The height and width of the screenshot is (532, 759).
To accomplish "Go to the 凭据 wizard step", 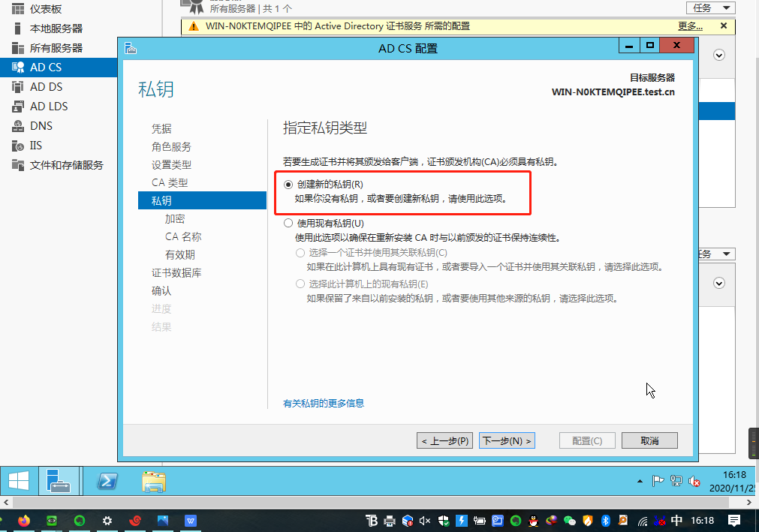I will [x=161, y=128].
